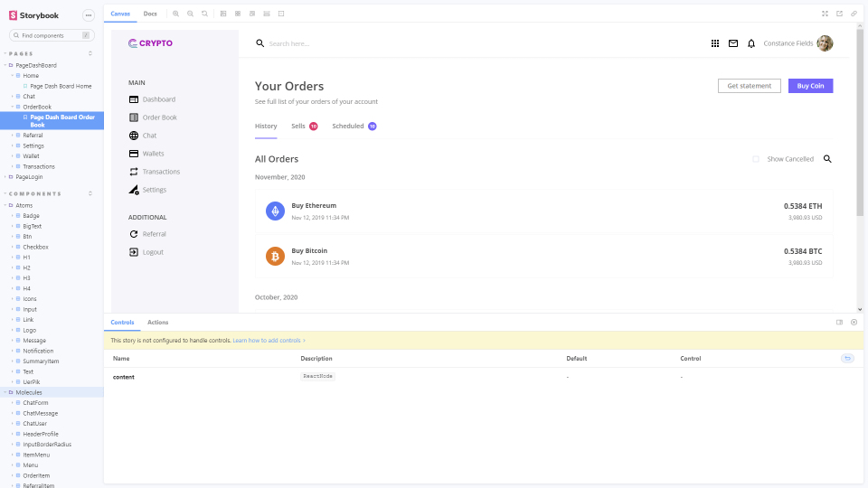The image size is (868, 488).
Task: Open Learn how to add controls link
Action: (269, 341)
